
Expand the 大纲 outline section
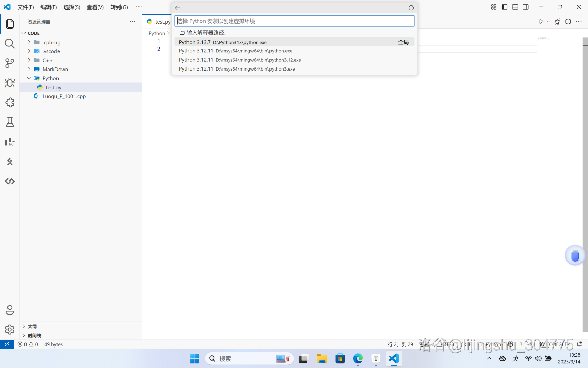point(32,326)
